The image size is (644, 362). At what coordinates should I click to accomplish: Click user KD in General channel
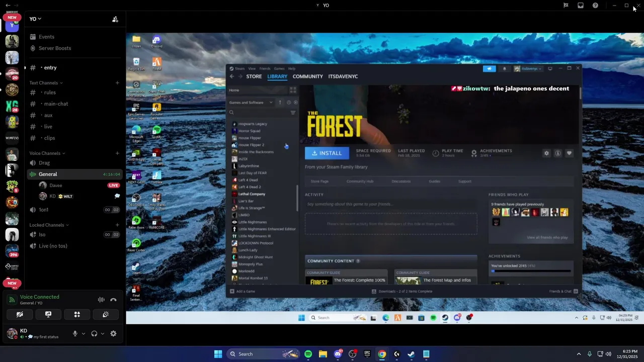pyautogui.click(x=79, y=196)
